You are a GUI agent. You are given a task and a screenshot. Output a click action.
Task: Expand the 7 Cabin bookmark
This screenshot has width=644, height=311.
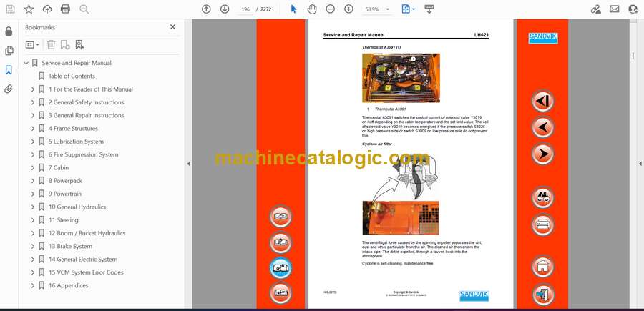coord(33,168)
